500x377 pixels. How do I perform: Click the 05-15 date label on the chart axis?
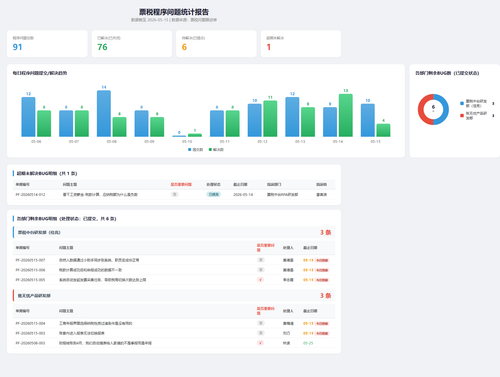coord(375,142)
